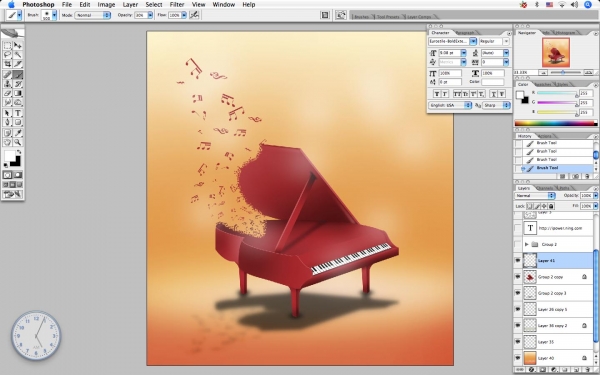
Task: Expand the Group 2 folder triangle
Action: (x=527, y=244)
